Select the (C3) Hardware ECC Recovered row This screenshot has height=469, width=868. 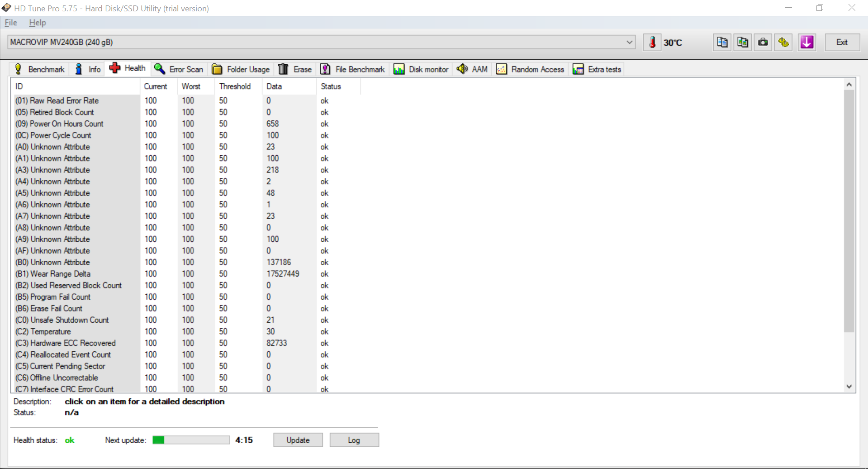coord(186,343)
